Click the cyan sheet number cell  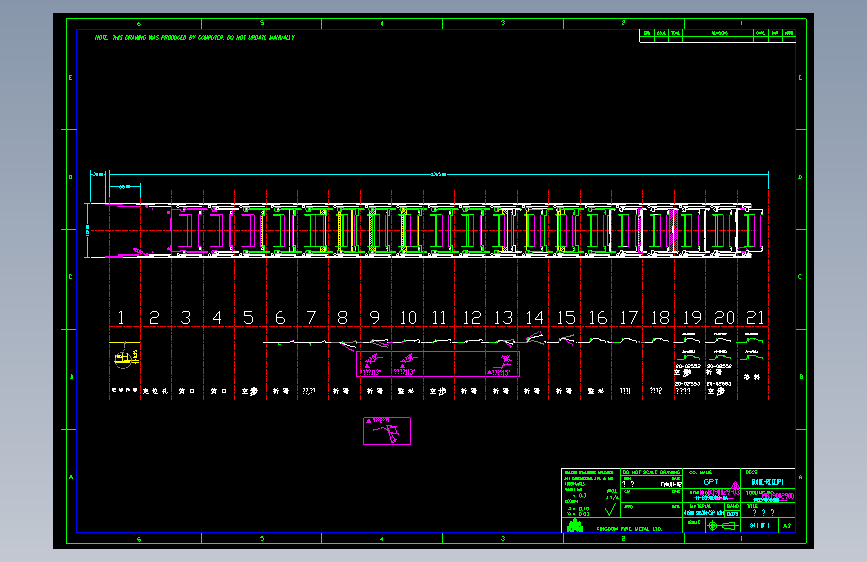[x=759, y=525]
